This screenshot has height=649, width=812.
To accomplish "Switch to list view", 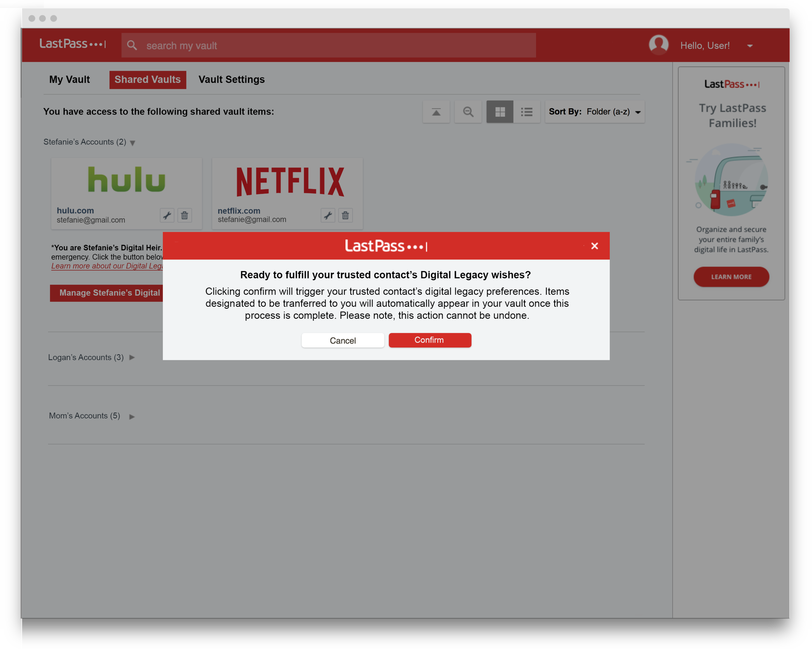I will pos(527,112).
